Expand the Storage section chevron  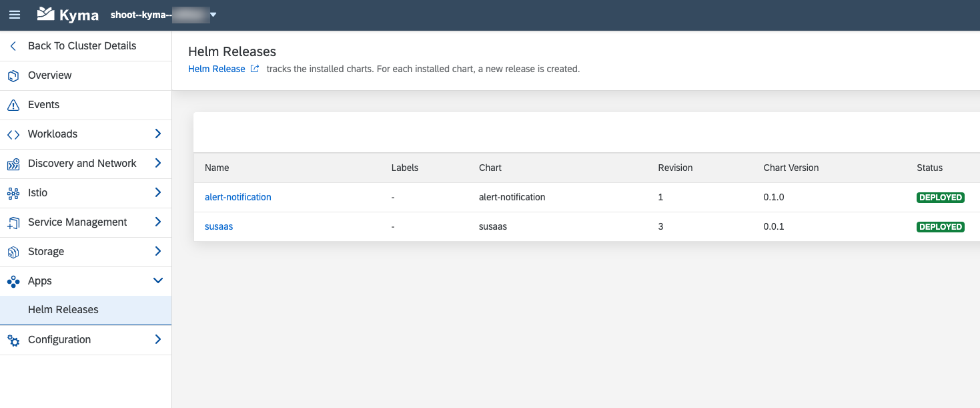tap(158, 251)
